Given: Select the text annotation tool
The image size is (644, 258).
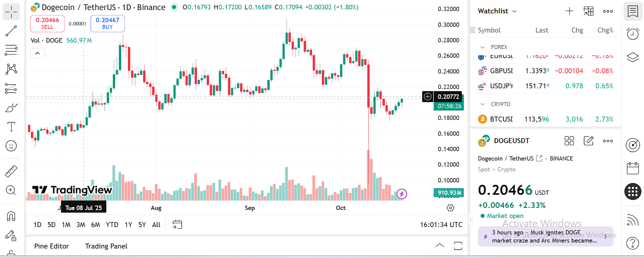Looking at the screenshot, I should coord(11,127).
